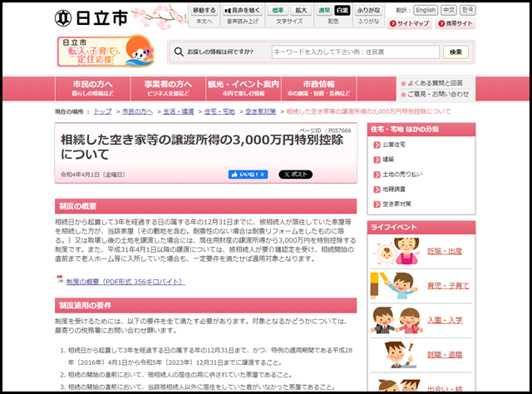Click the school children illustration
Viewport: 532px width, 394px height.
point(397,320)
